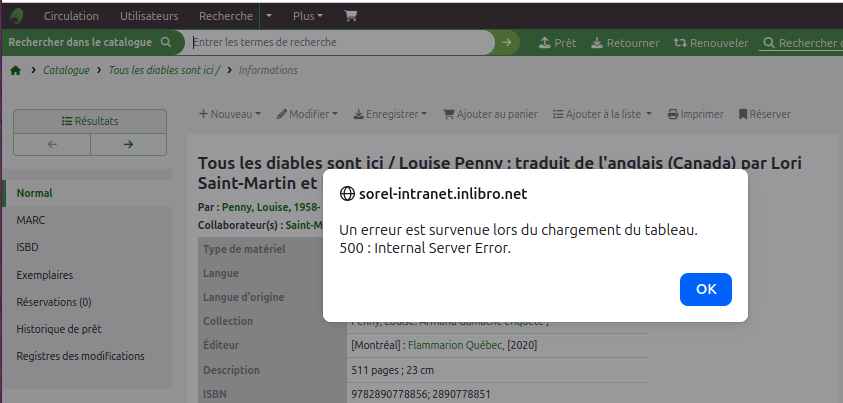843x403 pixels.
Task: Click the Résultats button
Action: coord(90,121)
